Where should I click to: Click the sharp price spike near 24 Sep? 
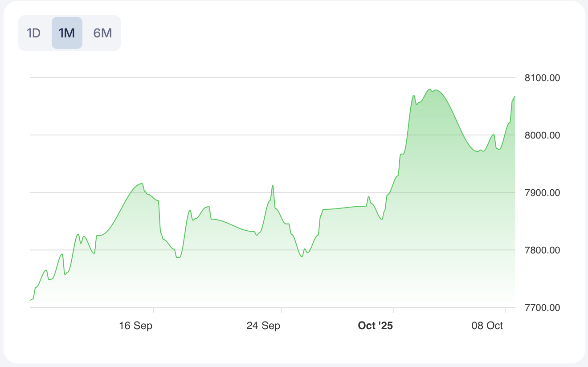[x=273, y=186]
